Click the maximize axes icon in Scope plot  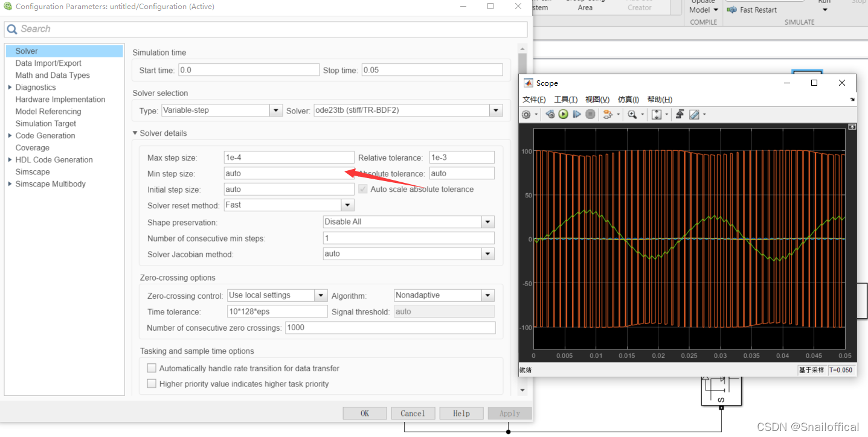point(852,127)
